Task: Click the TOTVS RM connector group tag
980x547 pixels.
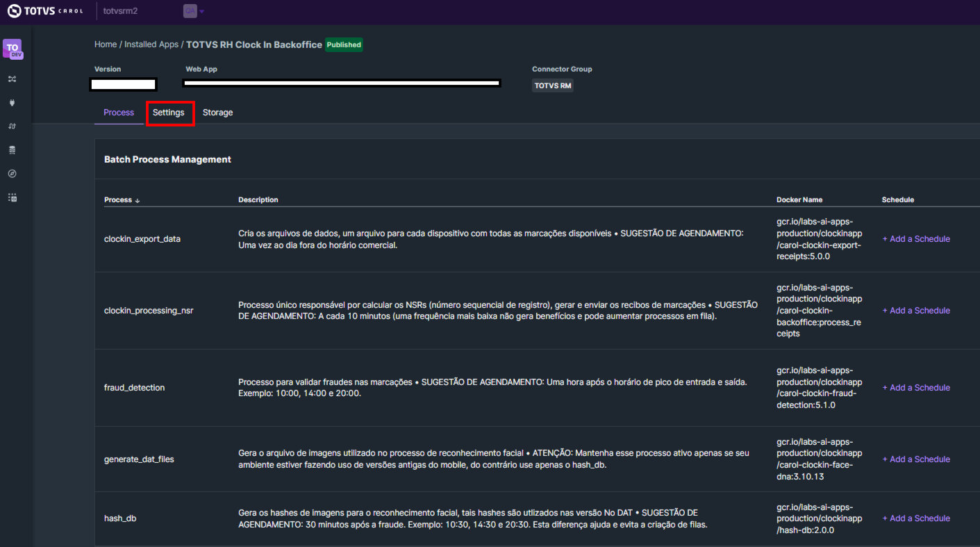Action: click(553, 86)
